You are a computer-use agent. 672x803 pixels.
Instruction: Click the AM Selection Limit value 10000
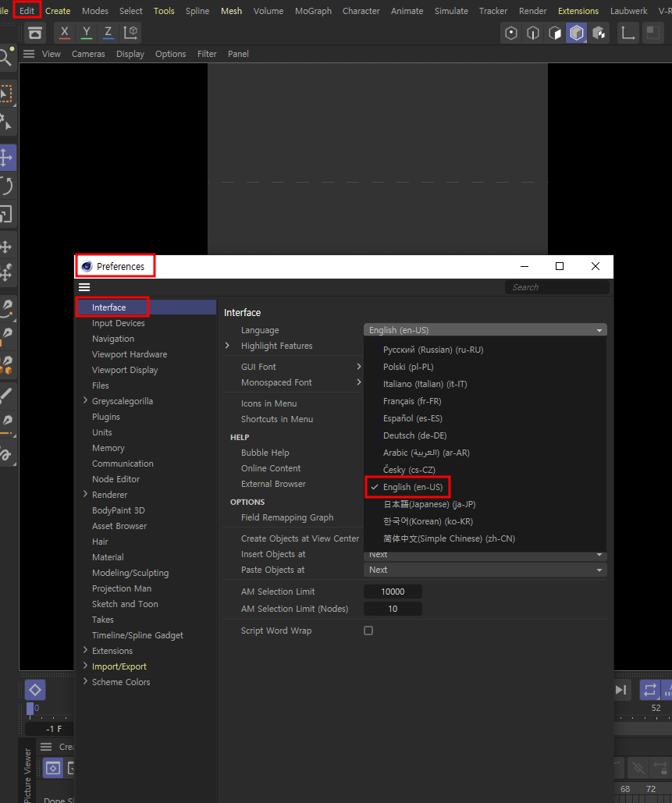(393, 592)
